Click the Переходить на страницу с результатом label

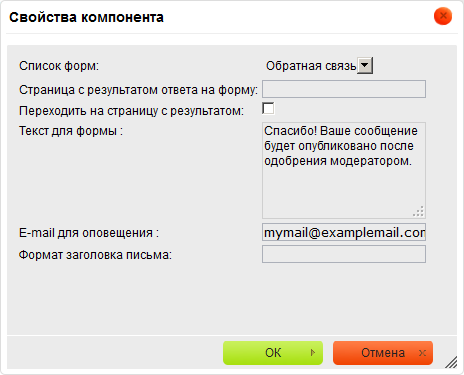tap(131, 111)
